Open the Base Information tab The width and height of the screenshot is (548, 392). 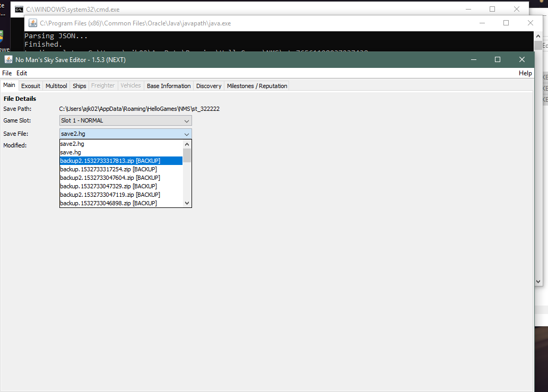coord(169,86)
